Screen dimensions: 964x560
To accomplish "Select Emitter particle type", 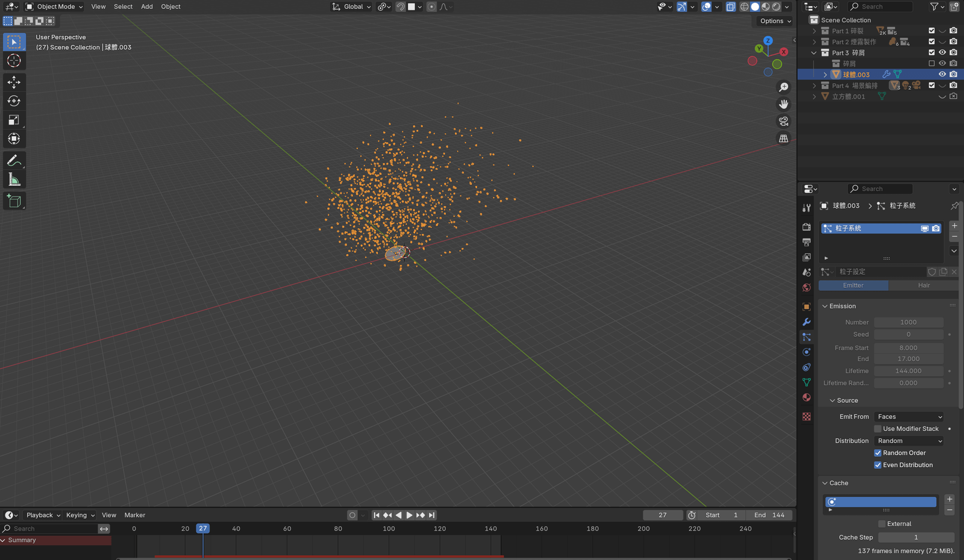I will coord(853,285).
